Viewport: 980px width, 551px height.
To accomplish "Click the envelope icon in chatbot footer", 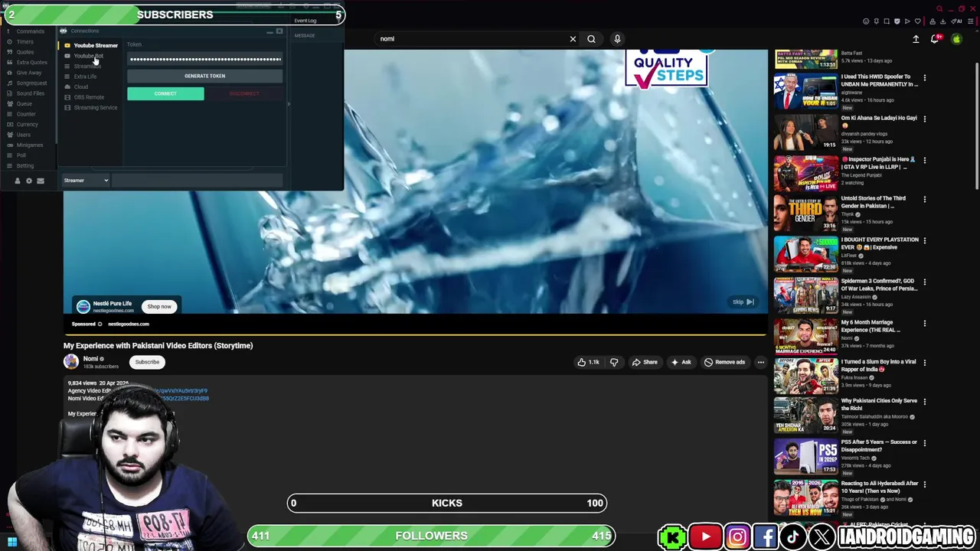I will [41, 181].
